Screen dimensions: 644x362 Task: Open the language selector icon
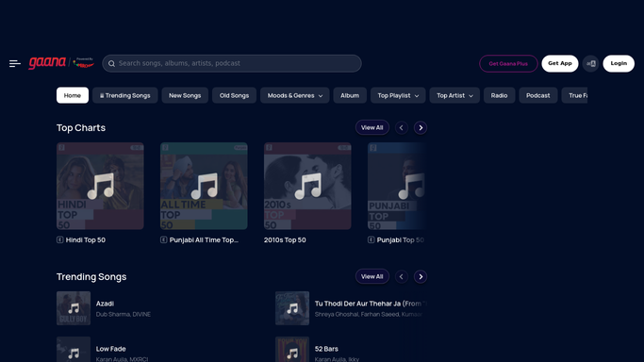click(x=590, y=63)
